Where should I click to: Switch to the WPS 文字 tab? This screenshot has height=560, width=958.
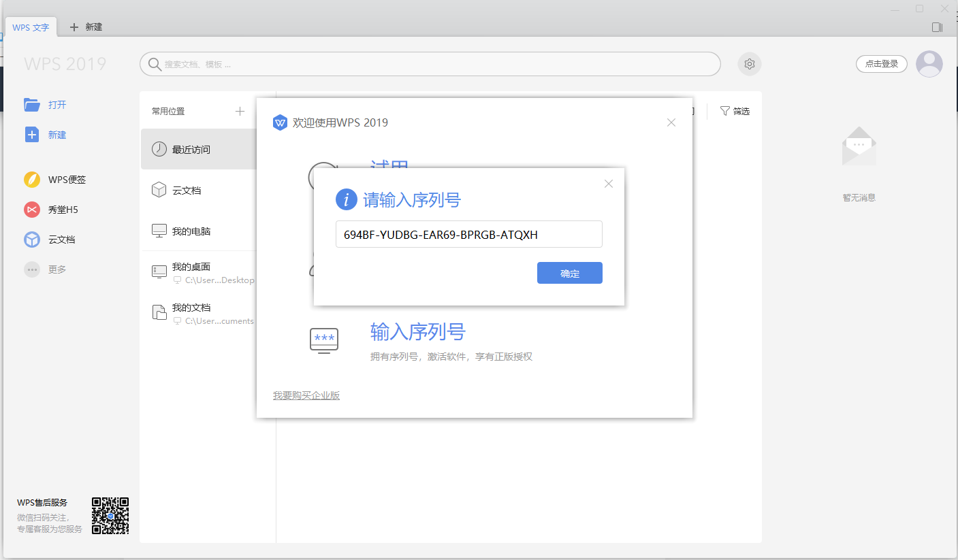31,27
